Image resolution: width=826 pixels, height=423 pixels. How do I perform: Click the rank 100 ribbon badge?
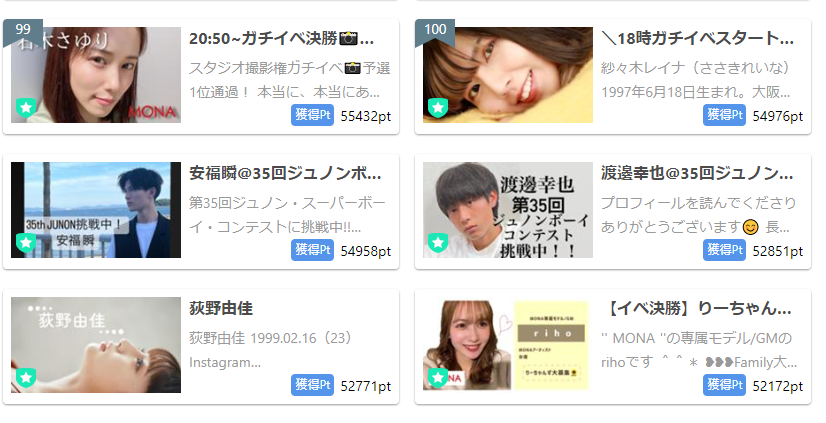(x=435, y=33)
